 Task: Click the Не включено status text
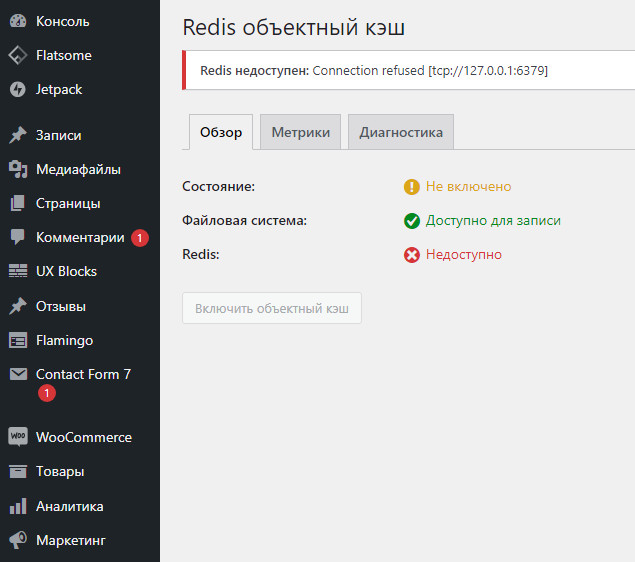pyautogui.click(x=469, y=186)
